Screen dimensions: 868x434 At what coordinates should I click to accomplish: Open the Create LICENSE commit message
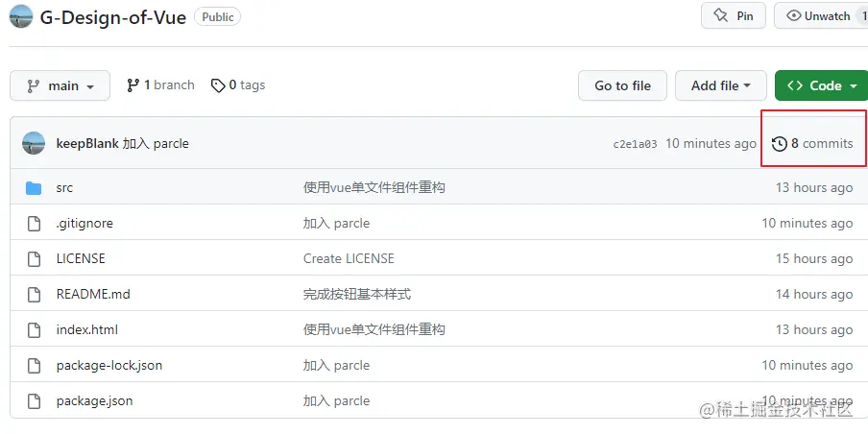click(x=349, y=258)
